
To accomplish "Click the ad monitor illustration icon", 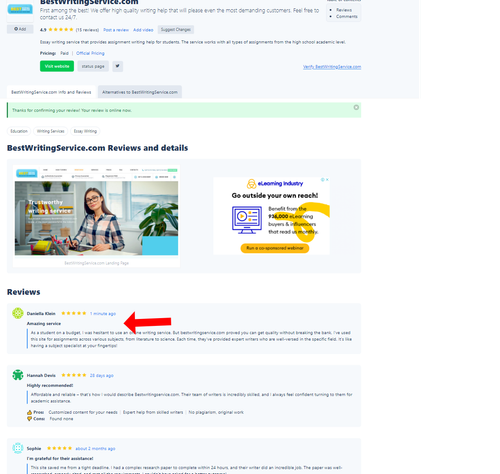I will 247,220.
